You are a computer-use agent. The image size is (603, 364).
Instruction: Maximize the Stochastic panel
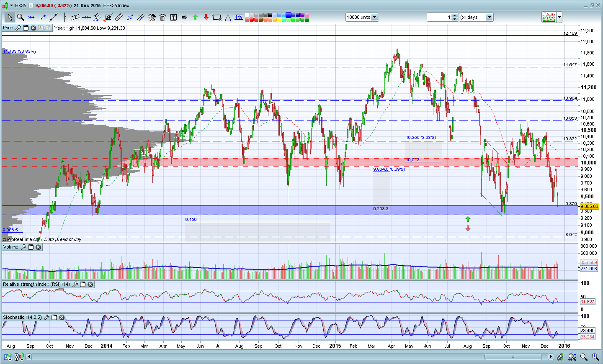click(54, 318)
